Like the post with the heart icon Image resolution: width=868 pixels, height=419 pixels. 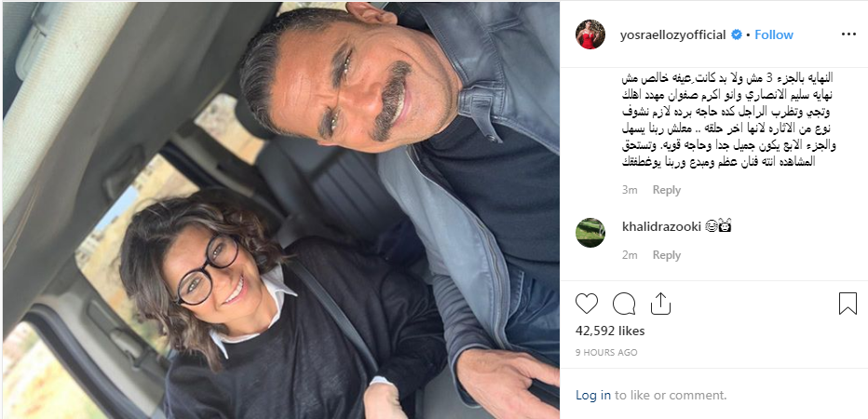(x=587, y=304)
